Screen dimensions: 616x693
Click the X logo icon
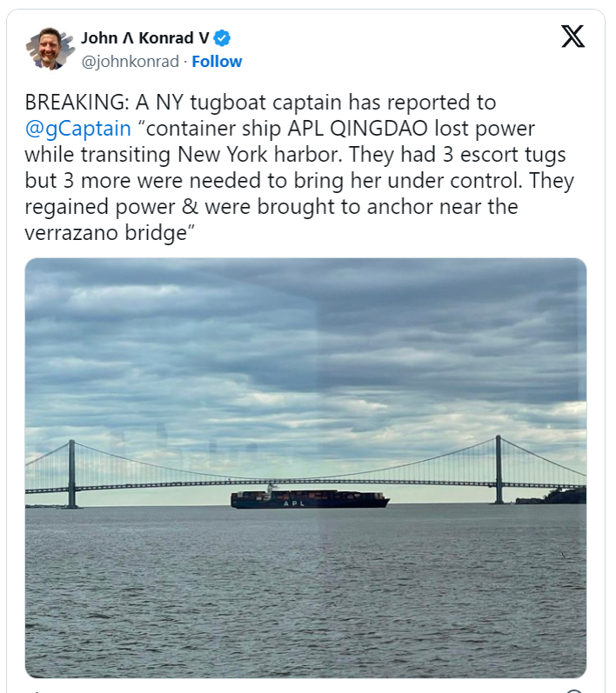click(x=572, y=37)
